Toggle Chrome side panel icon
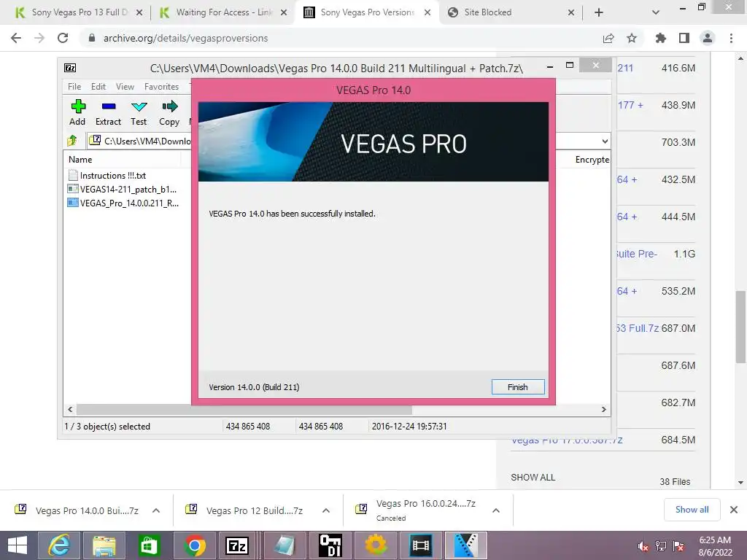This screenshot has height=560, width=747. (x=684, y=38)
